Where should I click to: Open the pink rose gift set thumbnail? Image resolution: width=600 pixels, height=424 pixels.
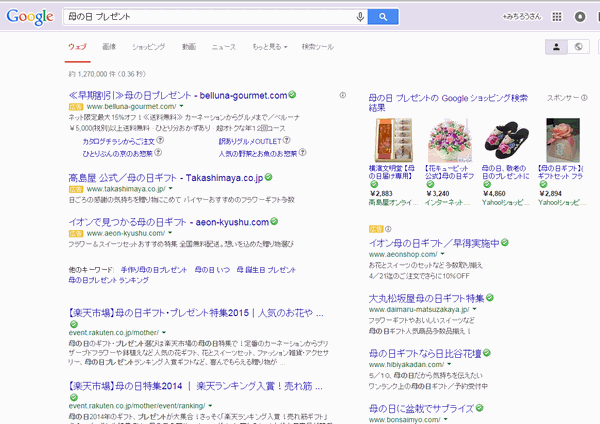562,140
